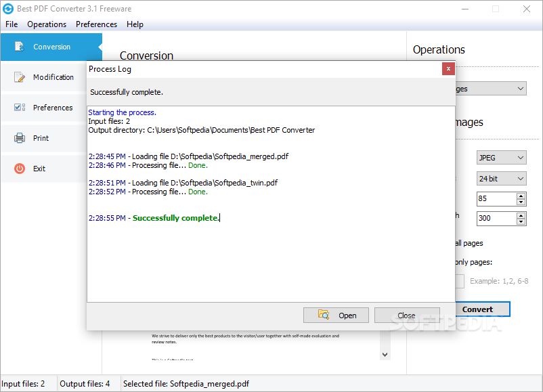The width and height of the screenshot is (543, 392).
Task: Increase the quality value 85 with up arrow
Action: pyautogui.click(x=521, y=196)
